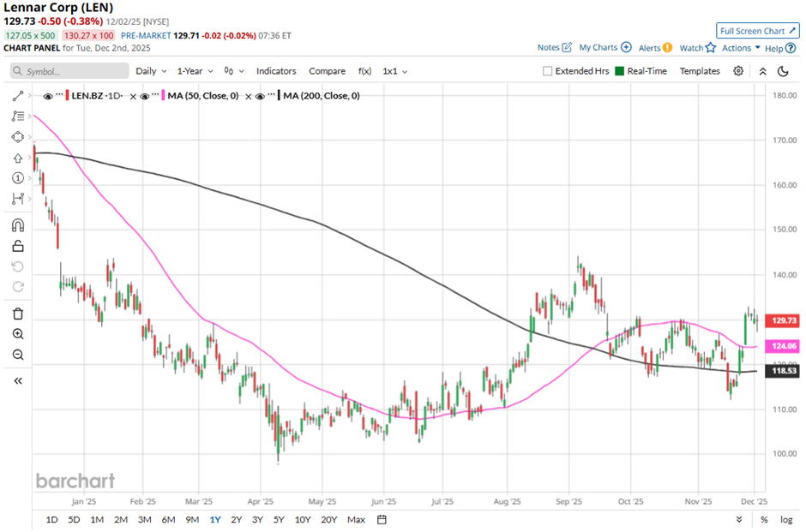Select the 6M time range
This screenshot has height=532, width=806.
pos(168,520)
